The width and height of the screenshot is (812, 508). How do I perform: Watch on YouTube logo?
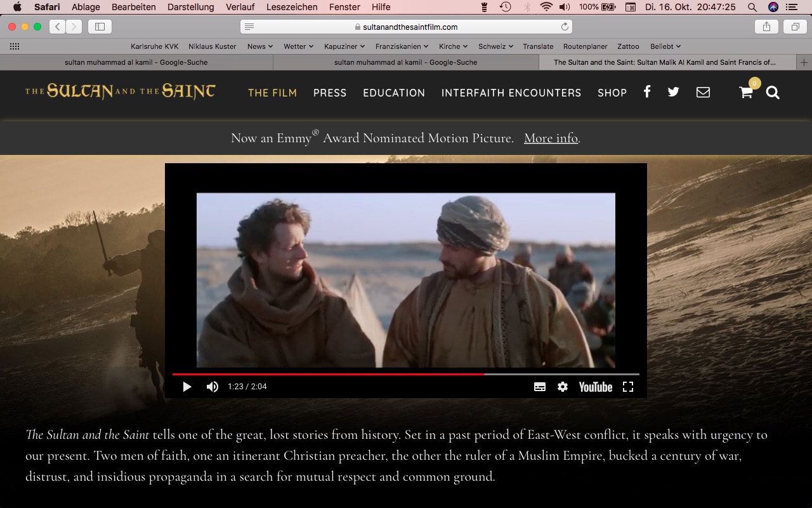pyautogui.click(x=596, y=387)
